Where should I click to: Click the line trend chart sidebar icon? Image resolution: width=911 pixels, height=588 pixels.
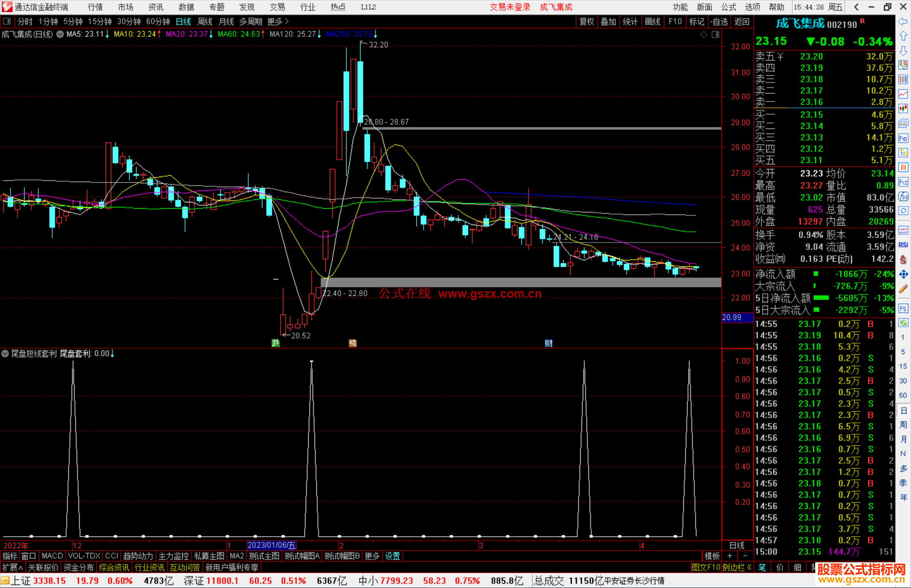point(903,94)
